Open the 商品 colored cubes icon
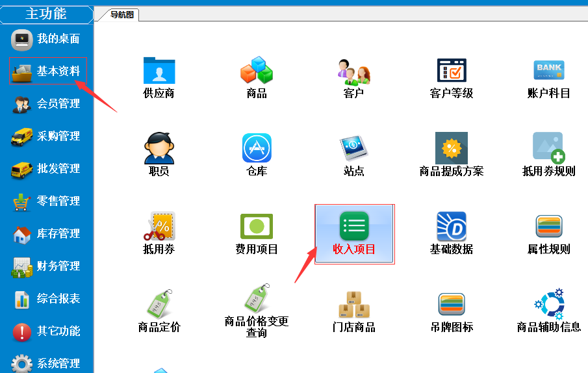Image resolution: width=588 pixels, height=373 pixels. point(257,70)
